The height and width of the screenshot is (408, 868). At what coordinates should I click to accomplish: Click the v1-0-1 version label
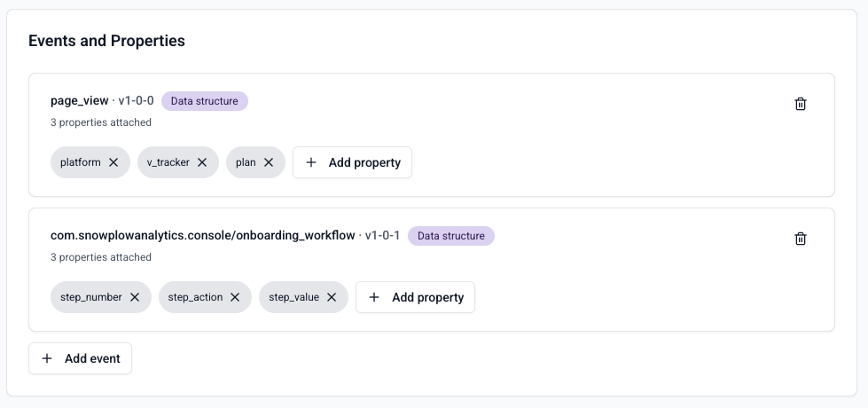pyautogui.click(x=382, y=235)
